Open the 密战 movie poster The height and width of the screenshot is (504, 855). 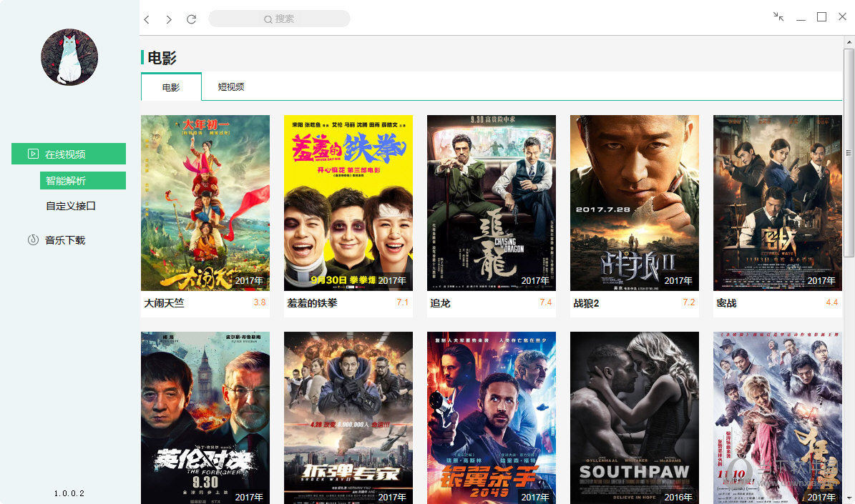(x=778, y=203)
